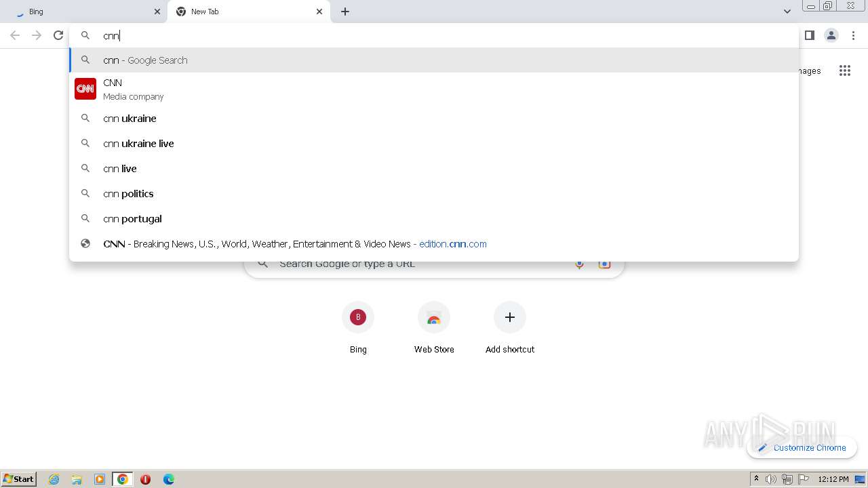
Task: Open the Microsoft Edge taskbar icon
Action: (168, 479)
